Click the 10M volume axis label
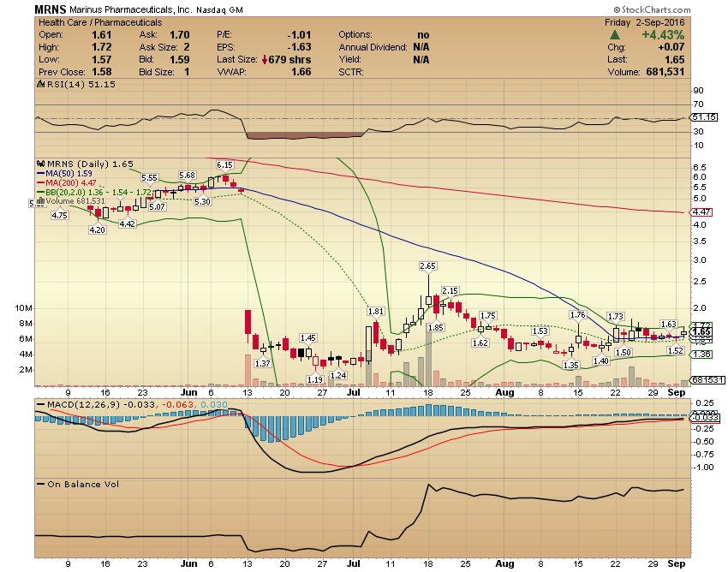728x572 pixels. pyautogui.click(x=23, y=308)
